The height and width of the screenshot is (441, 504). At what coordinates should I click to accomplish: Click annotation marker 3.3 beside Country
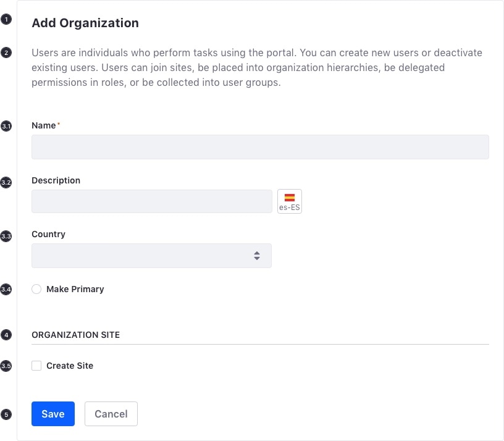[x=6, y=237]
